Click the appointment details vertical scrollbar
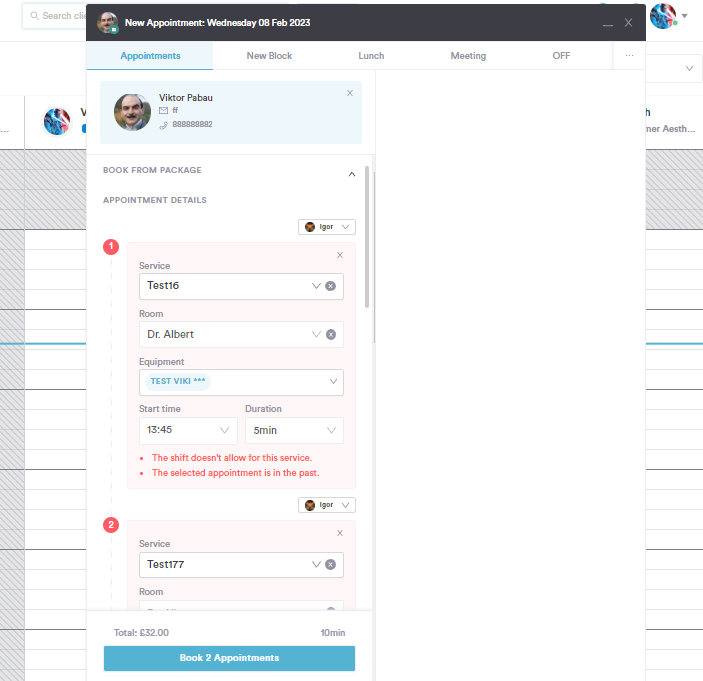703x681 pixels. tap(368, 240)
